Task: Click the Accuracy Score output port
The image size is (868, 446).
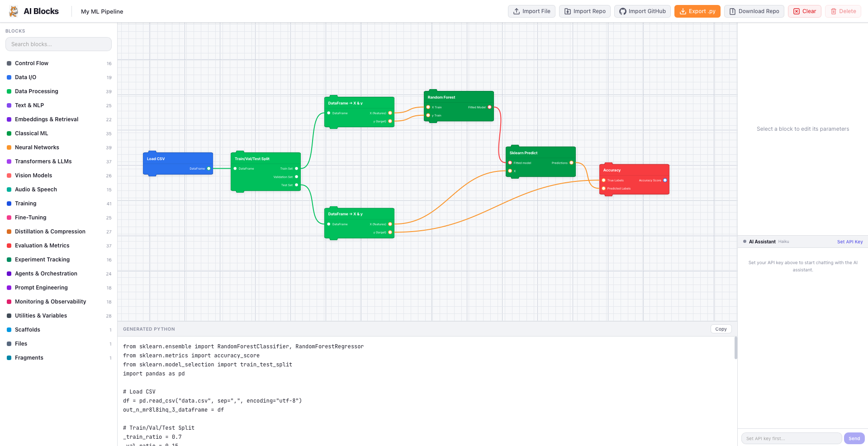Action: pos(665,180)
